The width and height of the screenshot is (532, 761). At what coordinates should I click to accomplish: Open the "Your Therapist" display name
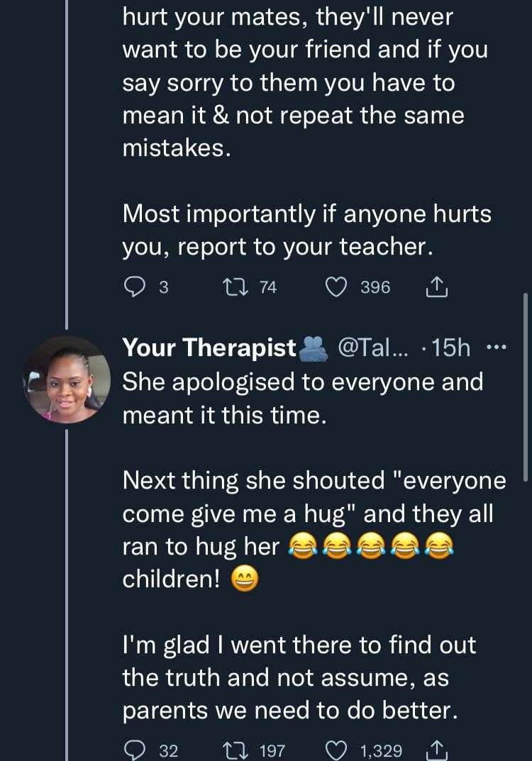[209, 348]
